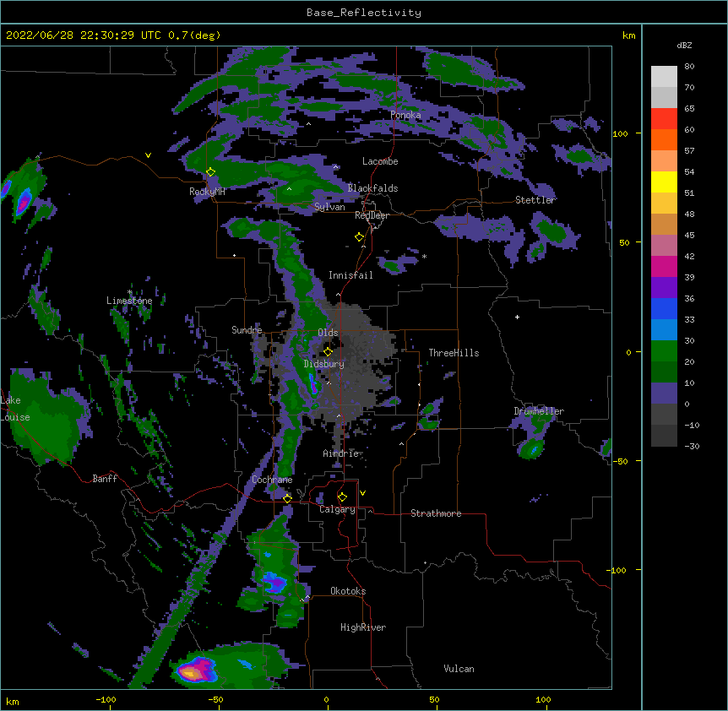Click the -100 tick on horizontal axis
The width and height of the screenshot is (728, 711).
106,699
